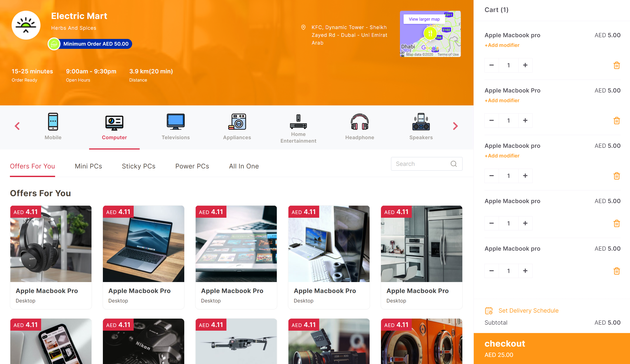Add modifier to third cart item
Screen dimensions: 630x364
pos(502,156)
